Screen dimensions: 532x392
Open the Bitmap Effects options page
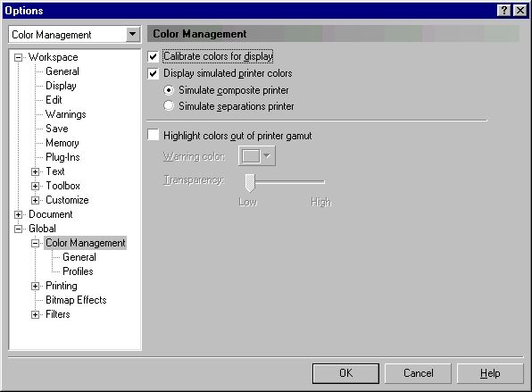[76, 300]
